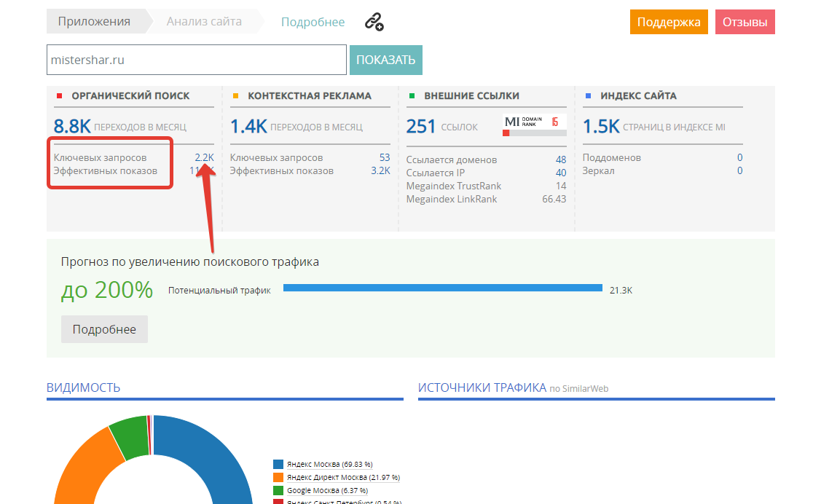Open 8.8K organic visits value

click(72, 126)
